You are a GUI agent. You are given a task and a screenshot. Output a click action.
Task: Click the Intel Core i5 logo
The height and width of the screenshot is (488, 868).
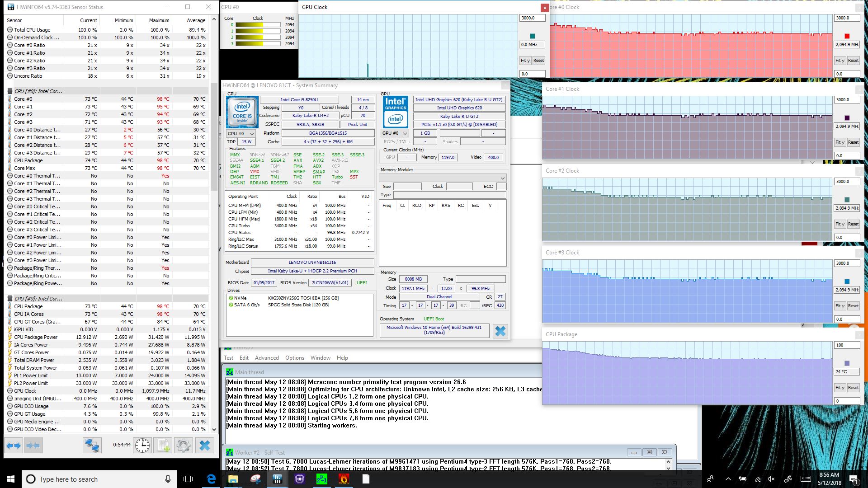[242, 112]
